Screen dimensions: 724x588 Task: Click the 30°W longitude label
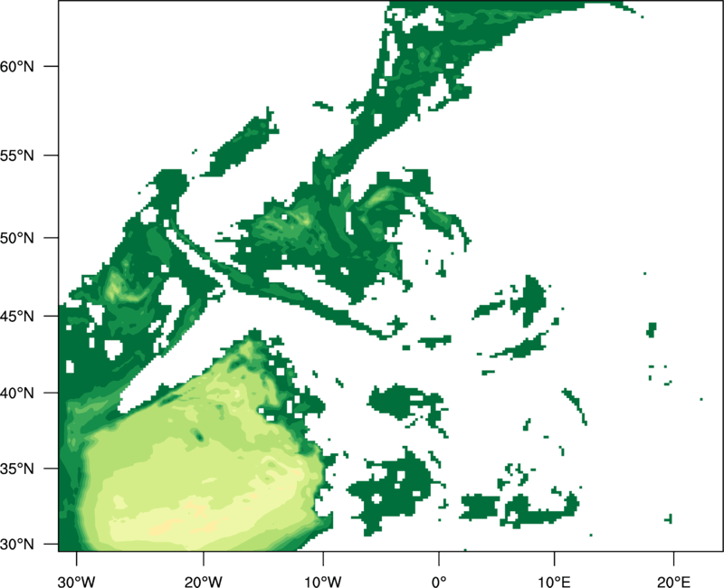tap(77, 582)
